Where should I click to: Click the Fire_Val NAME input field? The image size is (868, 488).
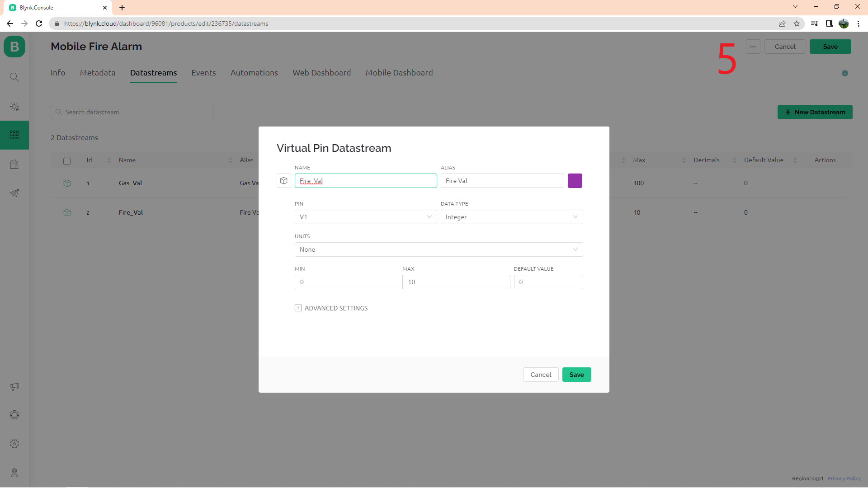[x=366, y=181]
